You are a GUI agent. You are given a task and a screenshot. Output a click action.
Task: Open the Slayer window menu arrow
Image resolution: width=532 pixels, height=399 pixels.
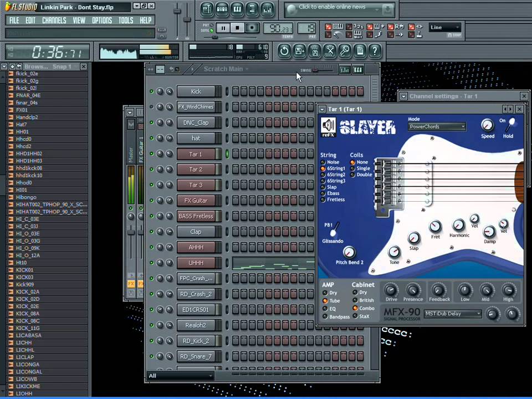pos(323,109)
